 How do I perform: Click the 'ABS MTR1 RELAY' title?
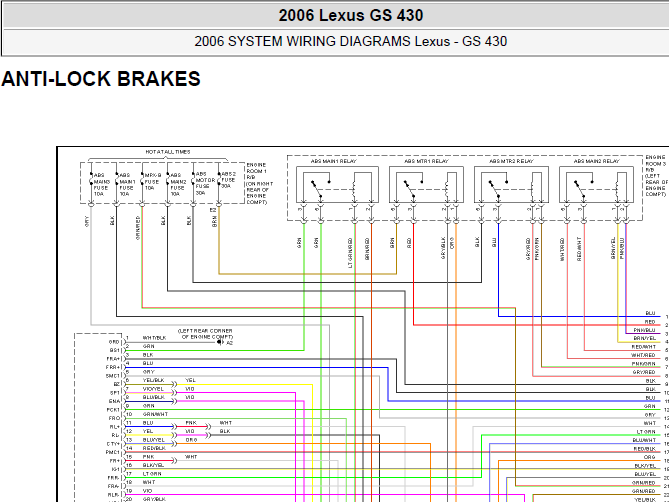click(427, 161)
